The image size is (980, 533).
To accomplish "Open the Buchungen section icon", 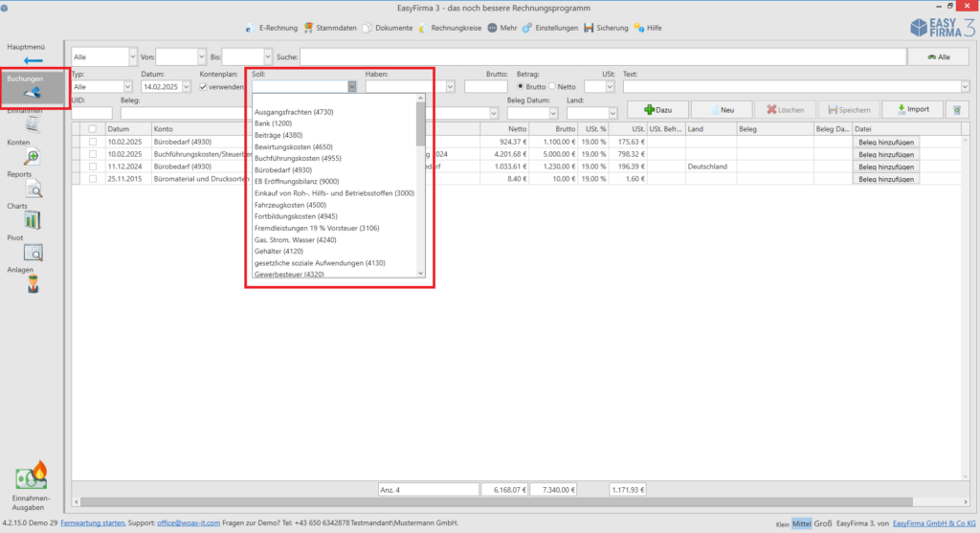I will 32,93.
